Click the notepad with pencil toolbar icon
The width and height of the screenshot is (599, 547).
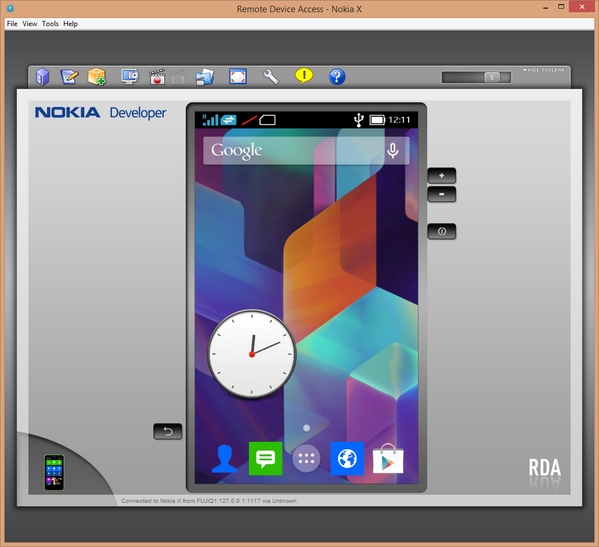(69, 76)
